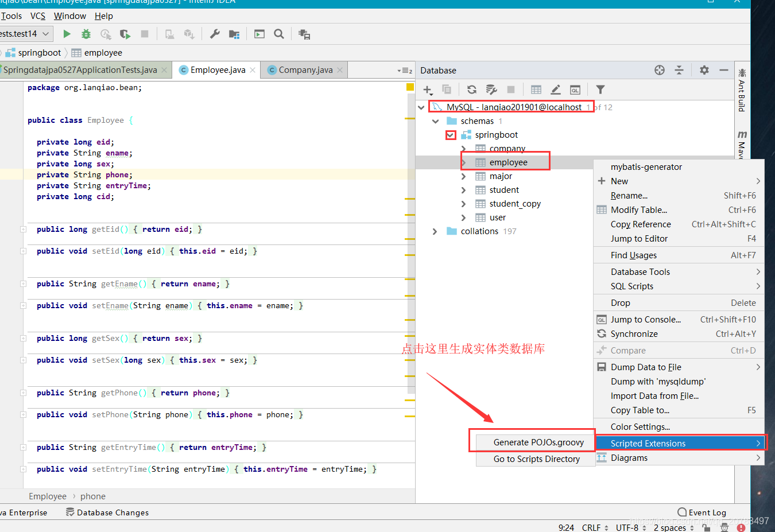Open Event Log in status bar

click(702, 512)
